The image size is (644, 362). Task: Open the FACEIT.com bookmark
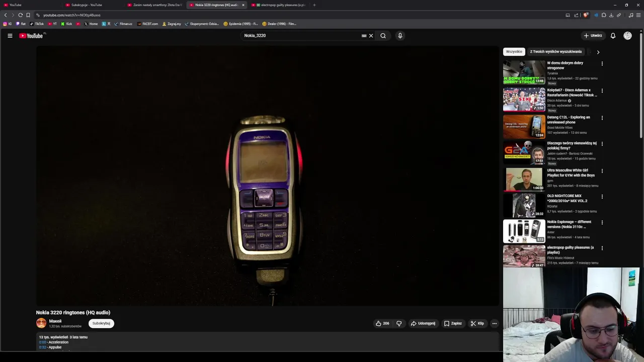147,24
